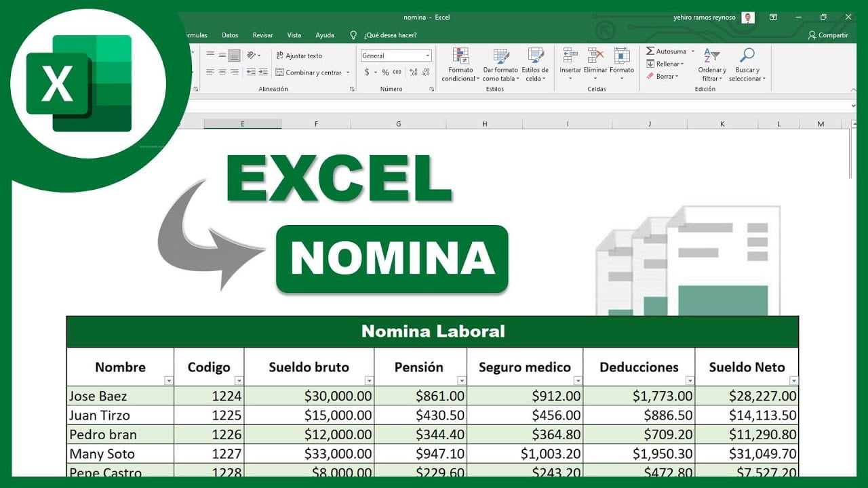
Task: Open ribbon display options icon
Action: click(773, 18)
